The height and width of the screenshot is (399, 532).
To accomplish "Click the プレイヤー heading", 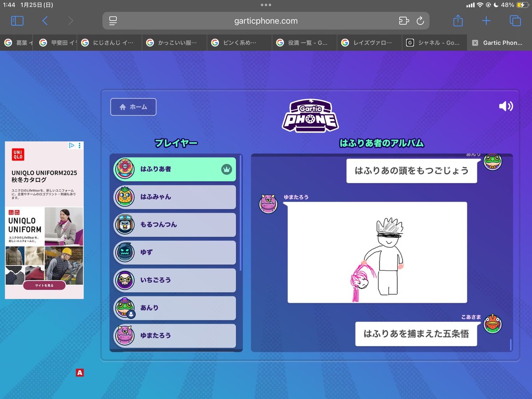I will (x=176, y=143).
